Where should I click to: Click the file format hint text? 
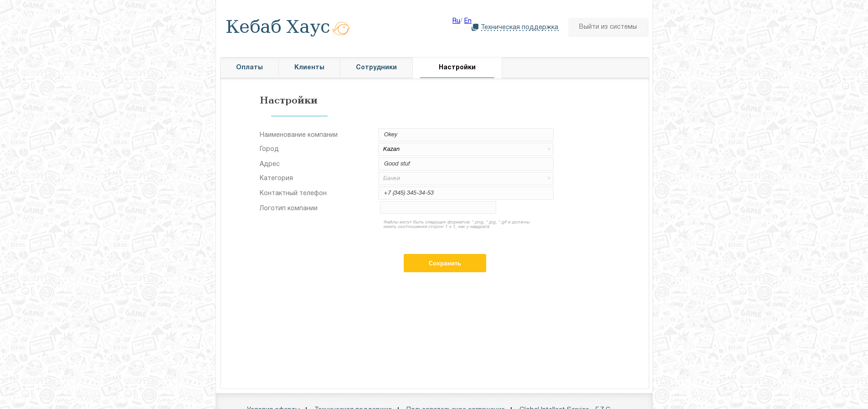457,224
